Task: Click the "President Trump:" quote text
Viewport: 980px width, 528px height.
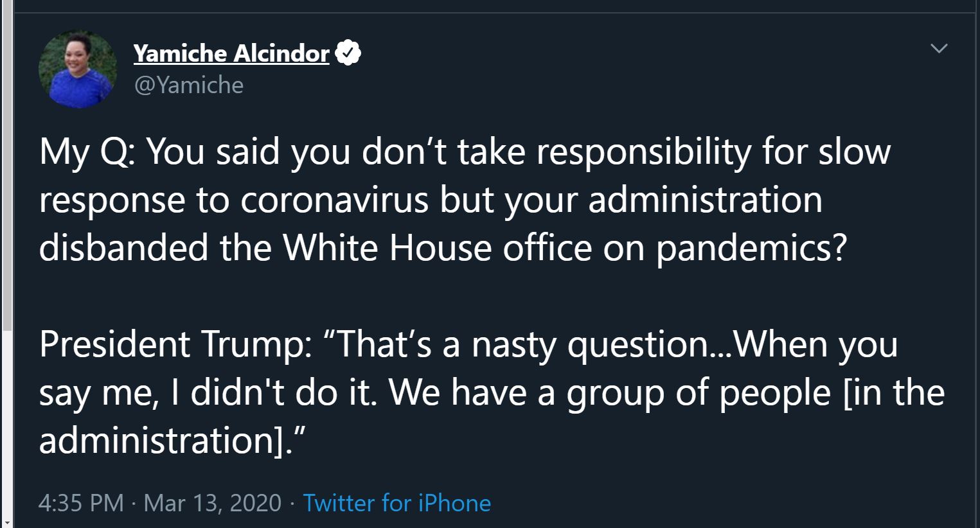Action: (175, 344)
